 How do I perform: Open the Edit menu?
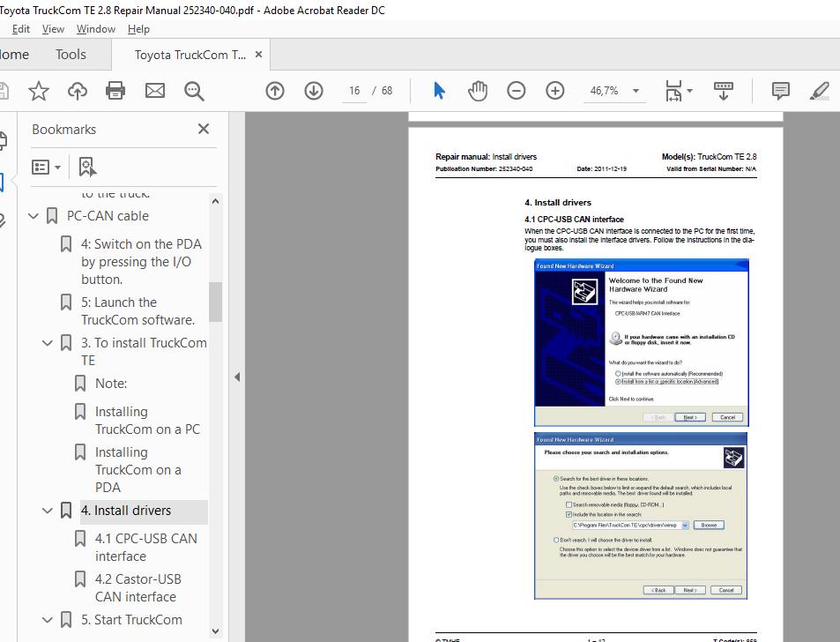21,29
